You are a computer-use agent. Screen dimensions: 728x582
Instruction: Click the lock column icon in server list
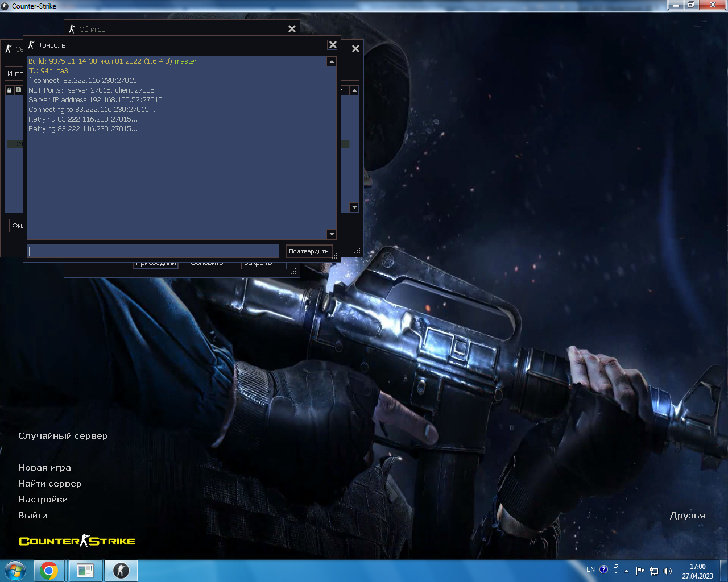point(9,90)
